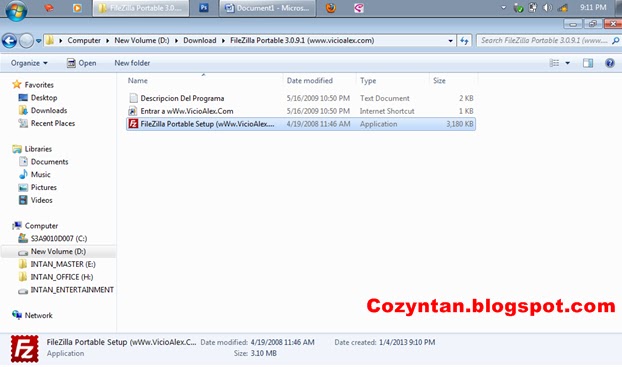Sort by Size column header
The height and width of the screenshot is (367, 622).
point(453,81)
